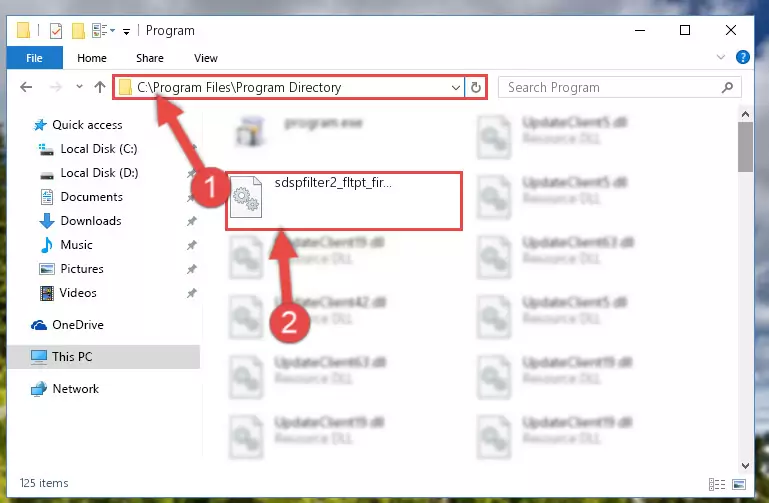Viewport: 769px width, 503px height.
Task: Expand the ribbon with the chevron
Action: (x=720, y=57)
